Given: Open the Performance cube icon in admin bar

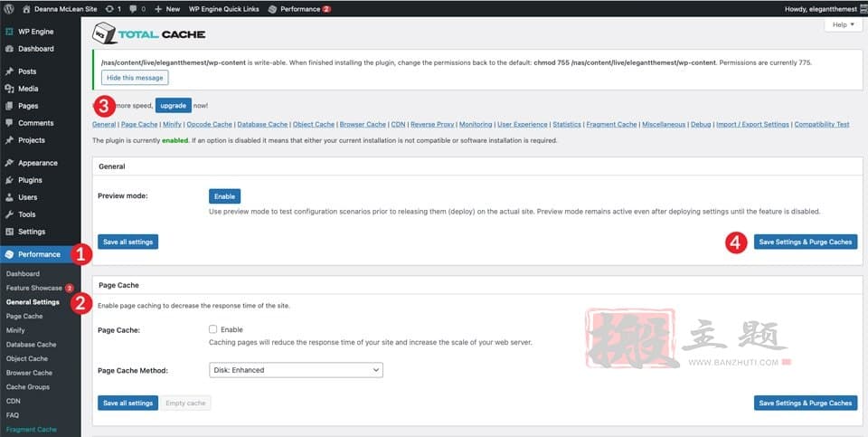Looking at the screenshot, I should coord(272,9).
